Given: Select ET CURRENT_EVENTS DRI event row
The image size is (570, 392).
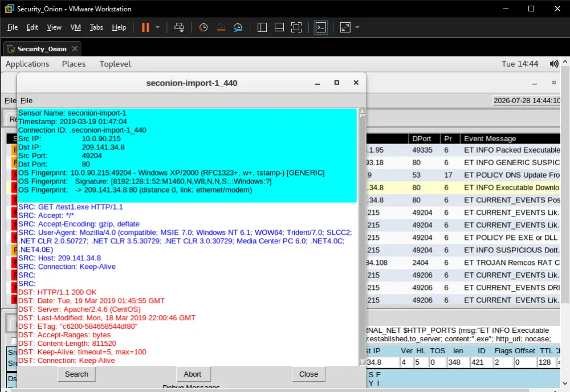Looking at the screenshot, I should pyautogui.click(x=463, y=288).
